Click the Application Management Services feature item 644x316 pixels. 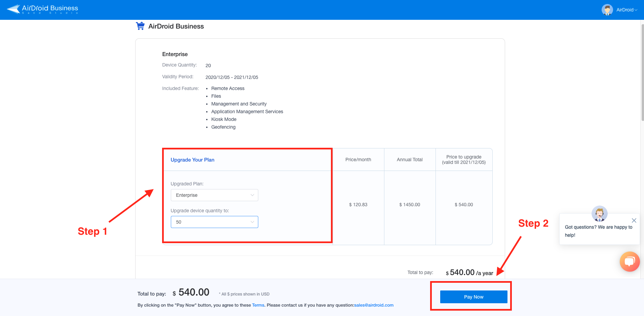(247, 111)
